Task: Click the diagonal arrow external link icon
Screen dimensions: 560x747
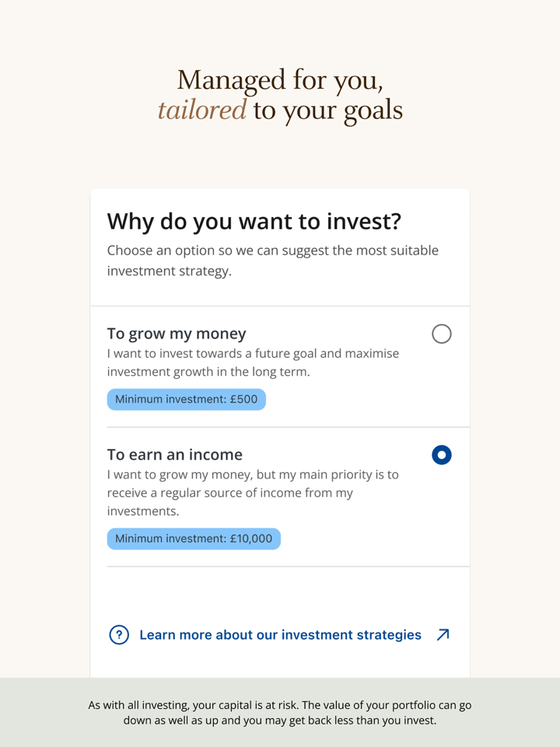Action: click(443, 635)
